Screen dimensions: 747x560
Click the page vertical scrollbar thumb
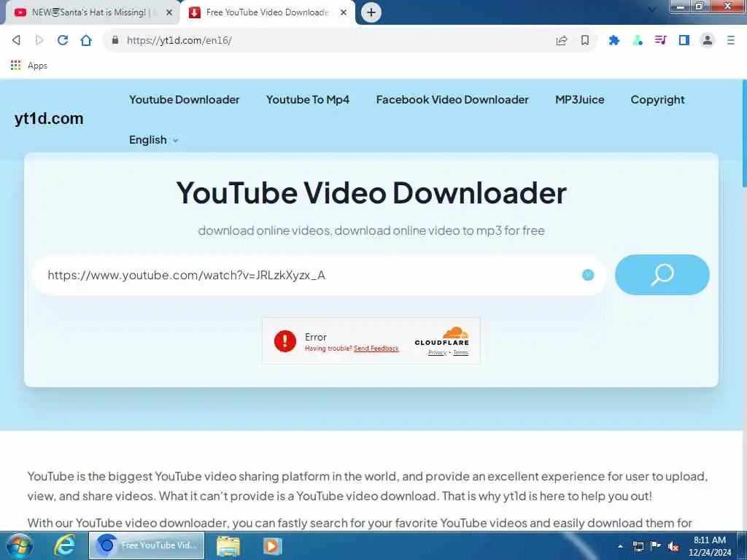coord(743,133)
